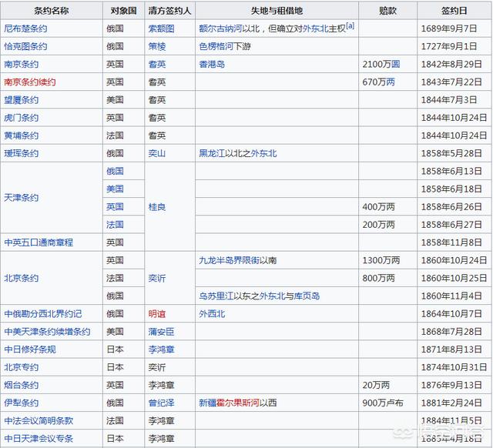The height and width of the screenshot is (448, 493).
Task: Open the 北京专约 link
Action: point(22,367)
